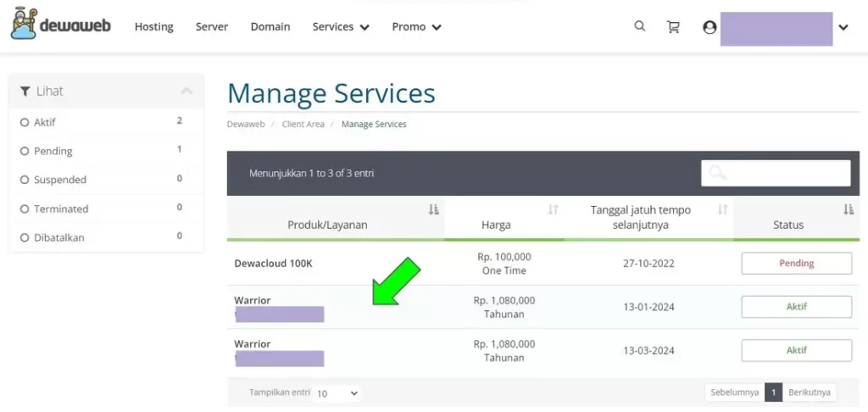The height and width of the screenshot is (412, 868).
Task: Open the search magnifier icon in header
Action: [639, 26]
